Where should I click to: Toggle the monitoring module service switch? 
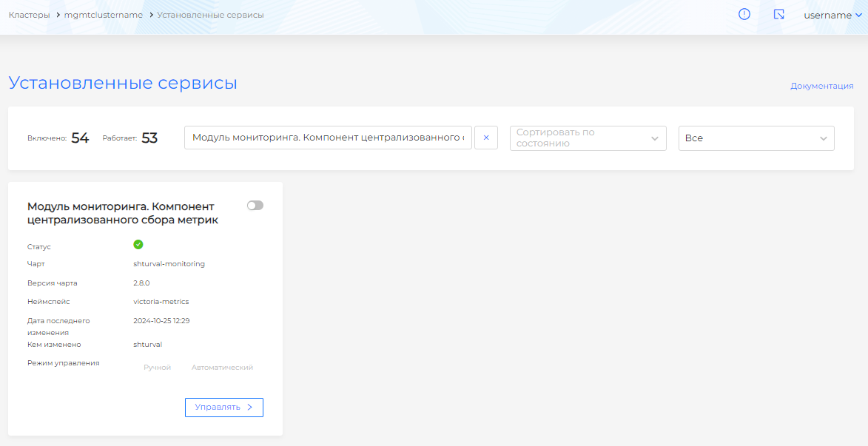click(x=255, y=206)
